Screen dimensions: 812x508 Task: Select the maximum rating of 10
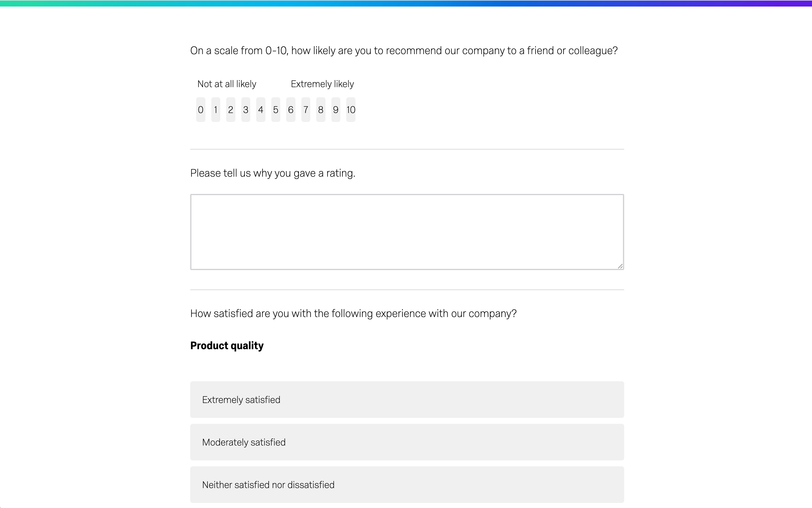point(350,109)
